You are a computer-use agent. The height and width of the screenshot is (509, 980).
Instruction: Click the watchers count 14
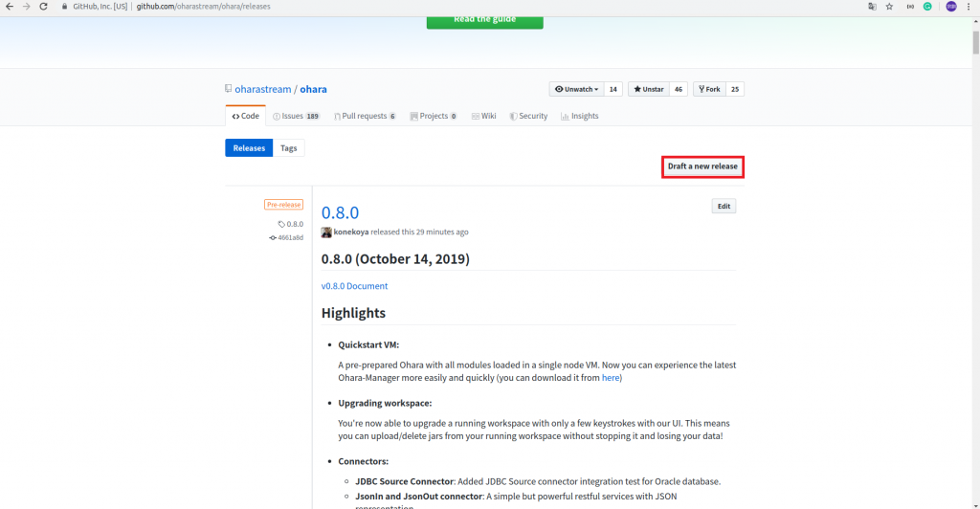point(613,89)
